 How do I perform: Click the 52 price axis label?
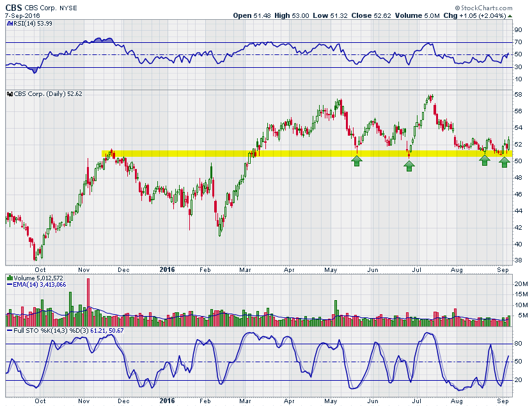pyautogui.click(x=518, y=145)
